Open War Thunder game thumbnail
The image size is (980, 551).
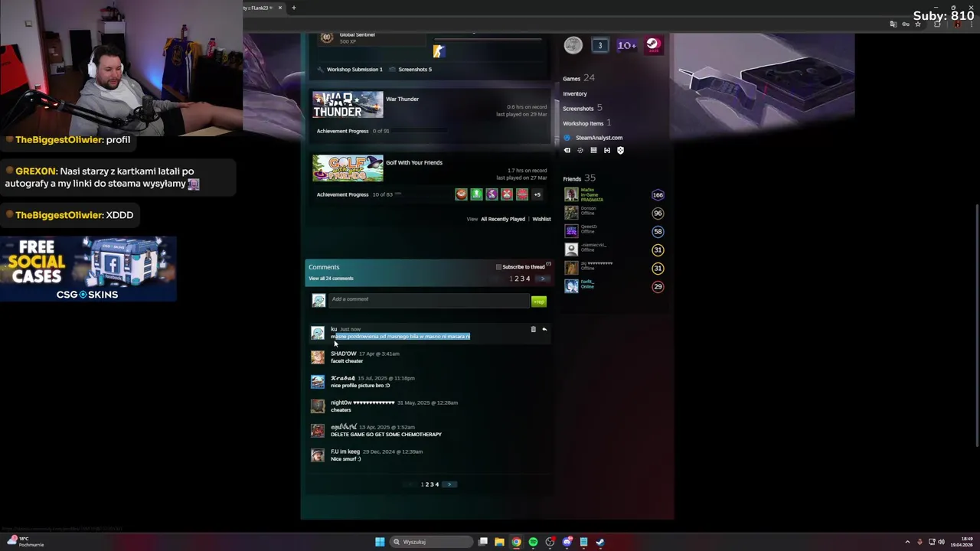pos(348,105)
